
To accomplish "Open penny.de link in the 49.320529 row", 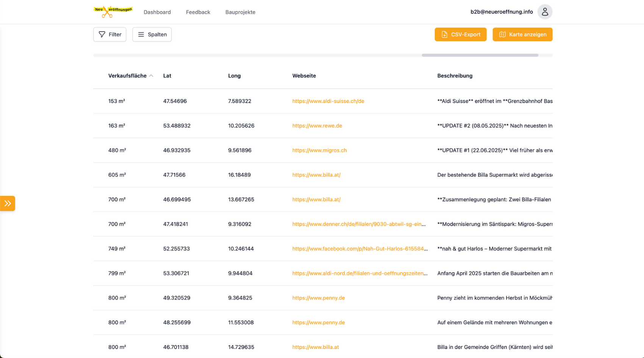I will coord(319,298).
